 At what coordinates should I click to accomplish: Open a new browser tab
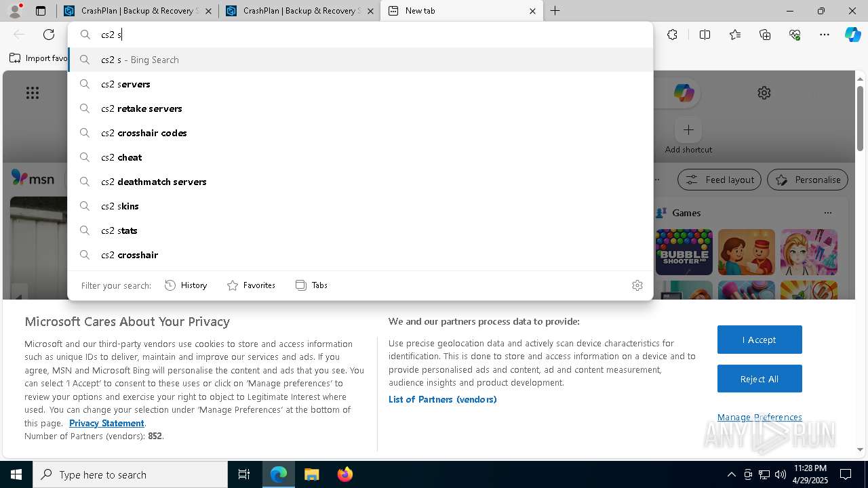555,11
